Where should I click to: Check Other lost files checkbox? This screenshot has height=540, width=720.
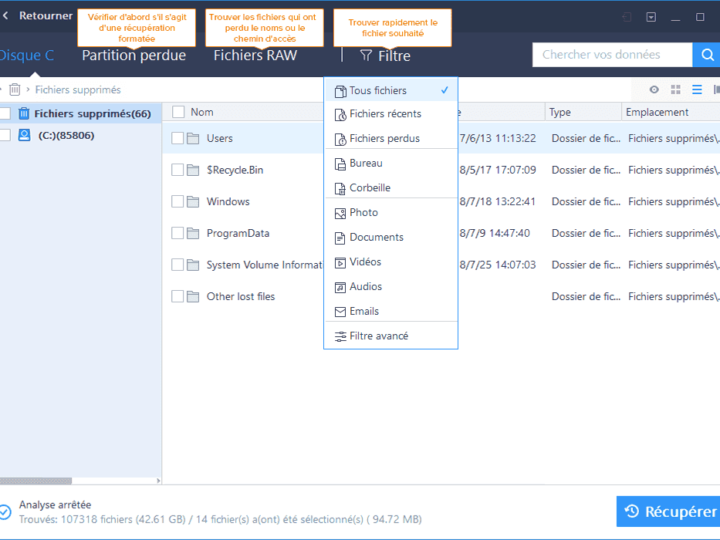(177, 297)
